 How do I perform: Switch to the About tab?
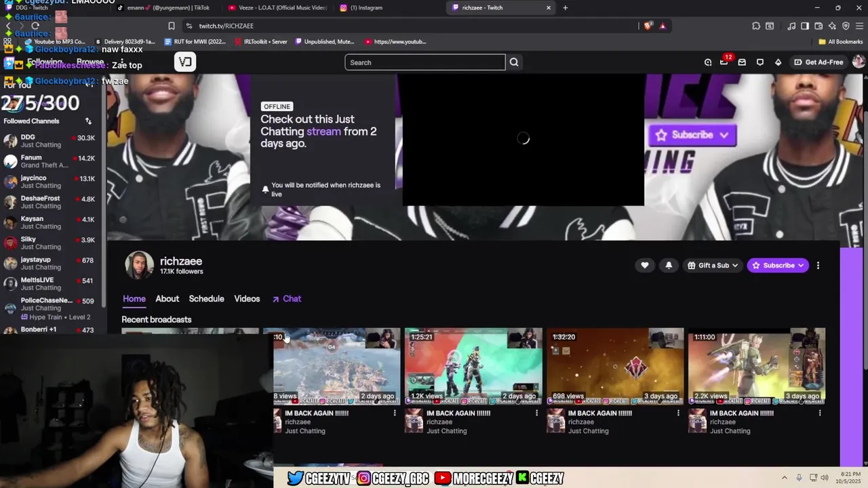(167, 299)
